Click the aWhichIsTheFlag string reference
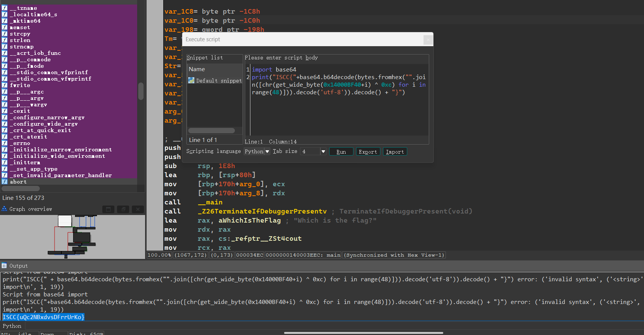Screen dimensions: 644x335 pos(250,221)
